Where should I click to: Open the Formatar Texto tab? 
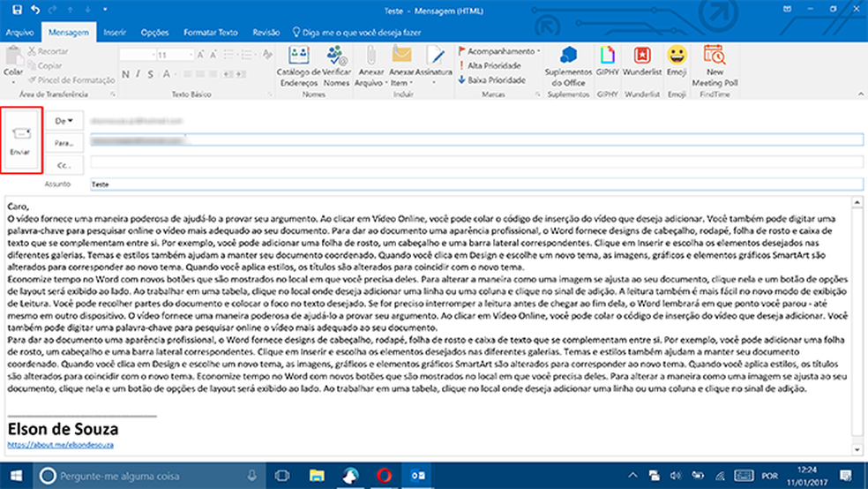(x=210, y=32)
